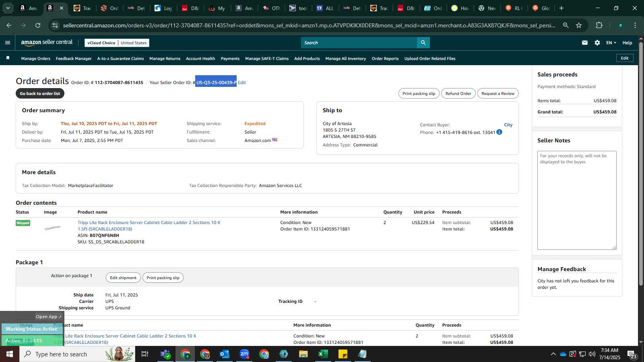Screen dimensions: 644x362
Task: Bookmark this page with star icon
Action: click(579, 25)
